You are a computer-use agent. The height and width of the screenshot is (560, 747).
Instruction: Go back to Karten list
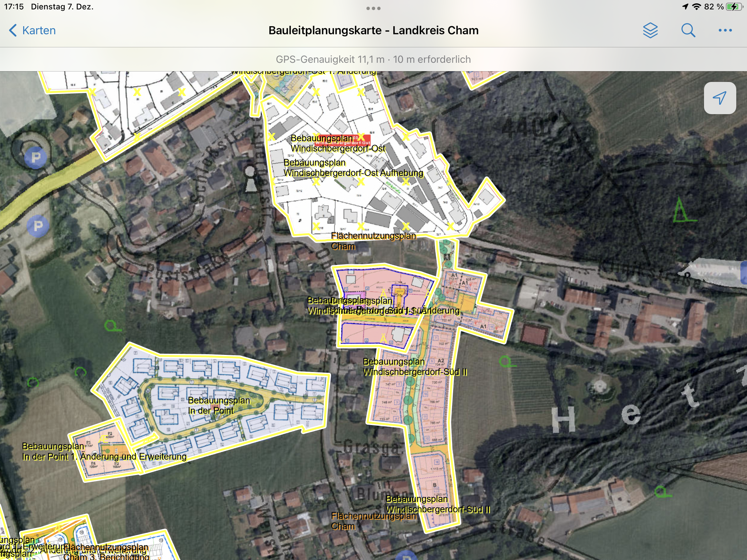click(32, 30)
